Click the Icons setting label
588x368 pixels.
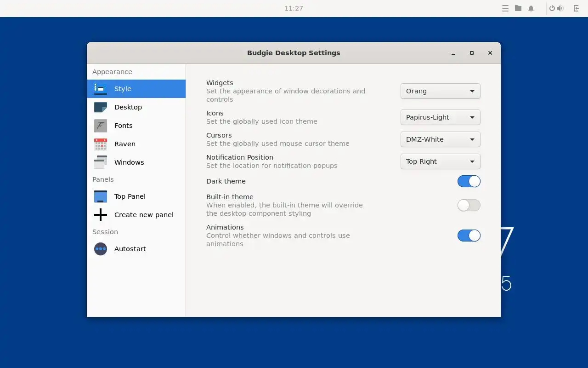[215, 113]
